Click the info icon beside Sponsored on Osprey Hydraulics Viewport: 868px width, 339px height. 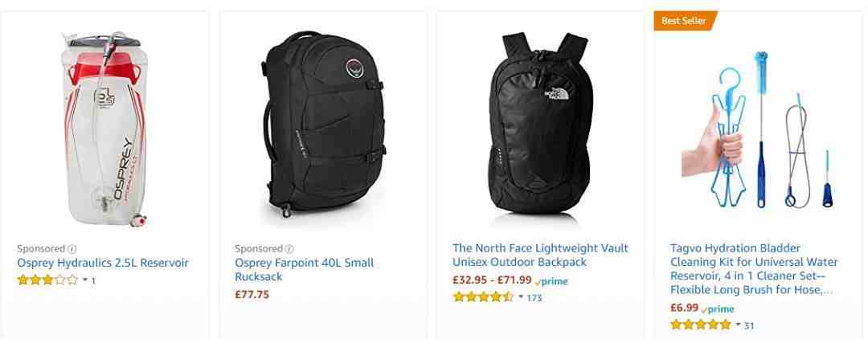click(x=72, y=249)
